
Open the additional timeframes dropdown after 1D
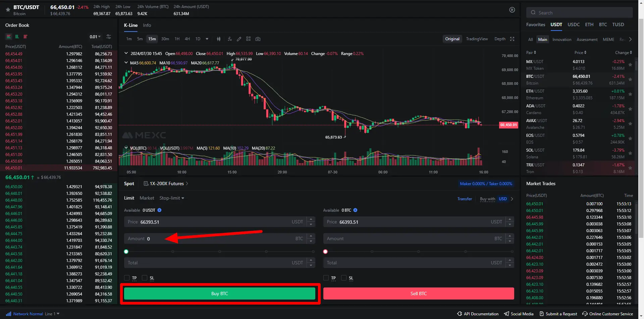coord(207,39)
